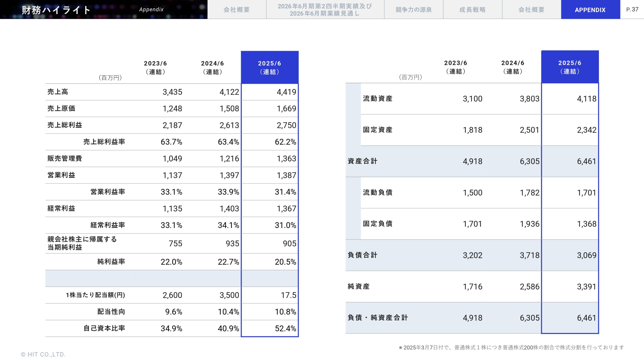Select the 営業利益 2025/6 value 1,387
The height and width of the screenshot is (362, 644).
coord(286,175)
